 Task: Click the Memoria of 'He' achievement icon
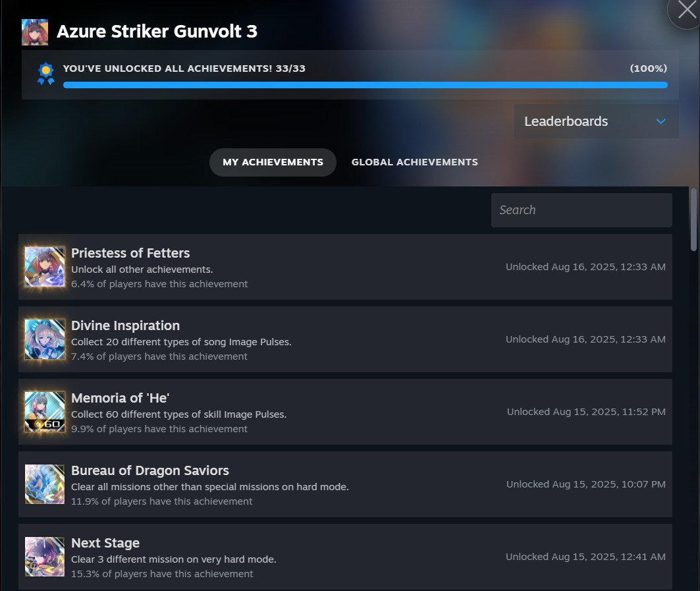pos(45,411)
